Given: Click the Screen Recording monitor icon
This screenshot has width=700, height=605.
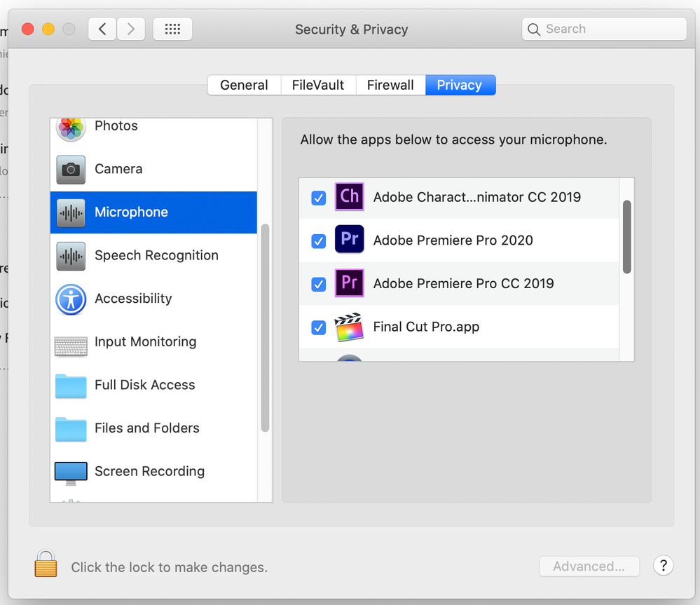Looking at the screenshot, I should [71, 473].
